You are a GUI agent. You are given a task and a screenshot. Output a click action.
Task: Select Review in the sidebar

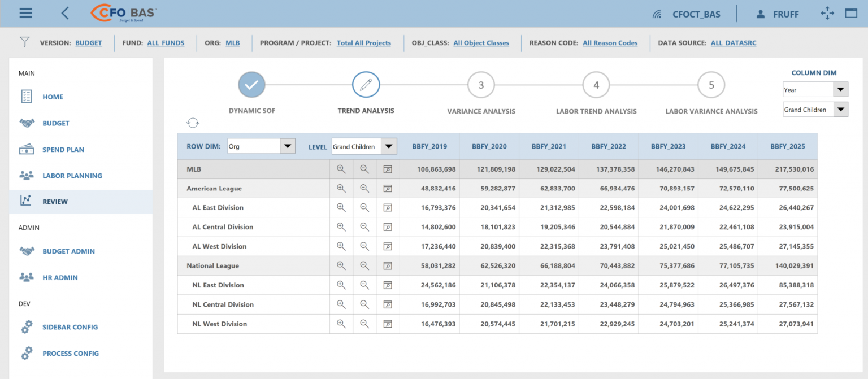(x=81, y=202)
